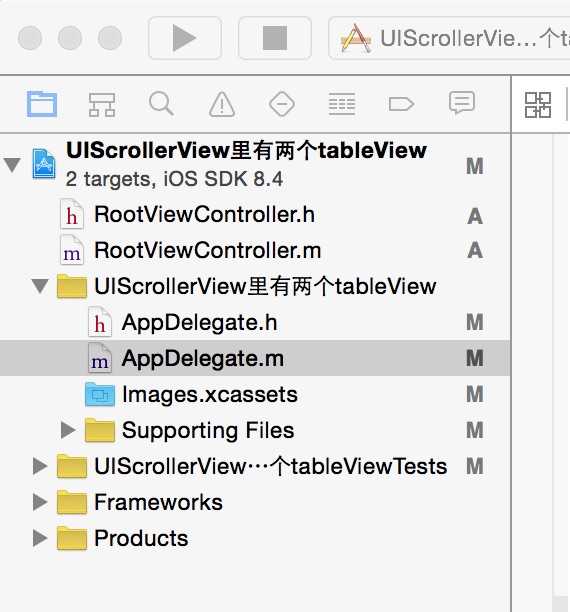Open the Project navigator folder icon
The width and height of the screenshot is (570, 612).
(x=42, y=104)
